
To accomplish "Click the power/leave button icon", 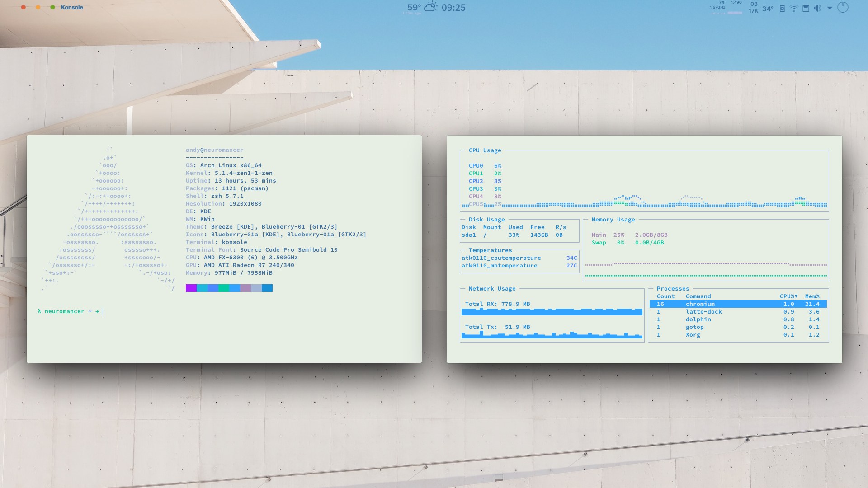I will [x=843, y=7].
